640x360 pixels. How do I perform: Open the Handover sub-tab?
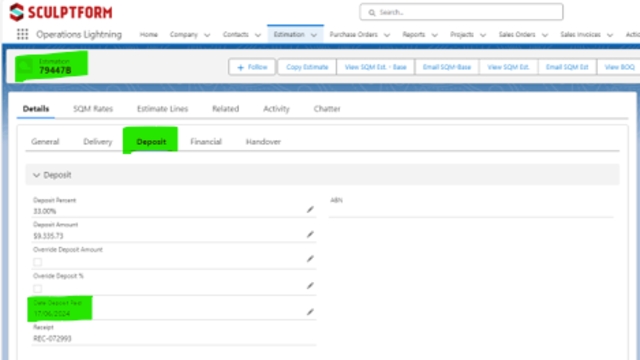[x=263, y=142]
